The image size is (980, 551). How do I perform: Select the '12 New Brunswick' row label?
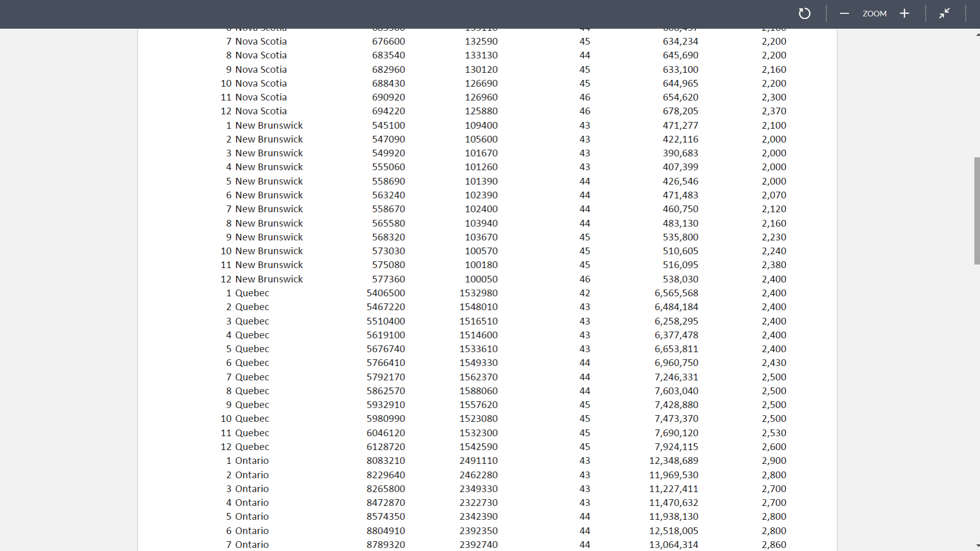tap(262, 279)
